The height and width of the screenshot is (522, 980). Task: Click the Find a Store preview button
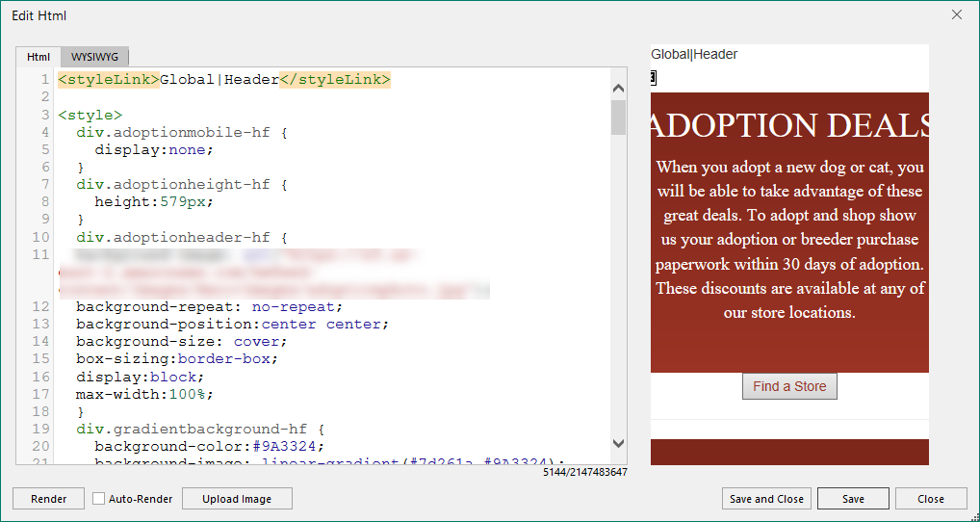point(789,386)
